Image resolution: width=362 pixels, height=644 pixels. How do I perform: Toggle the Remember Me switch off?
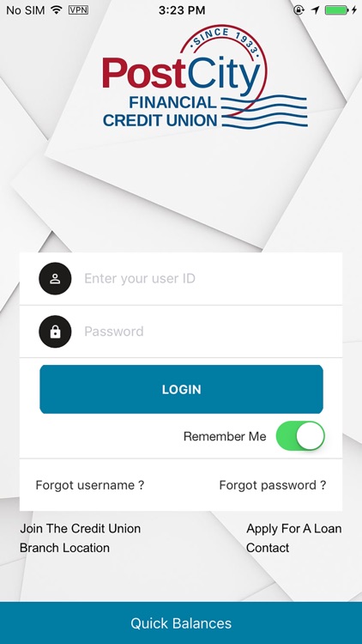(x=300, y=435)
